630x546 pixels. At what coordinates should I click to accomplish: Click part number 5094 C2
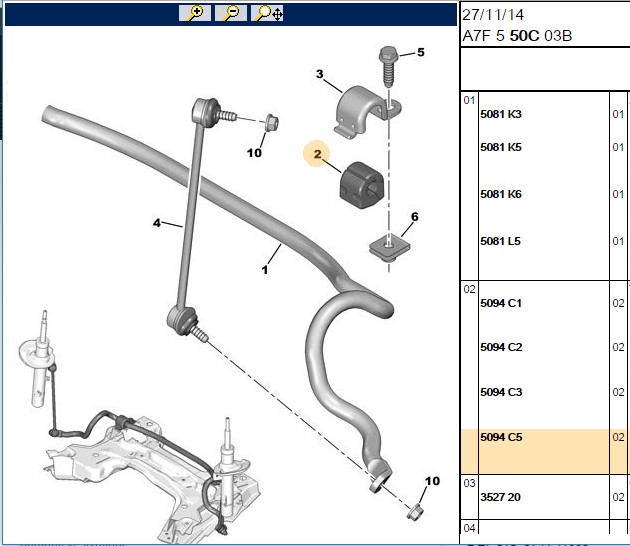(501, 347)
